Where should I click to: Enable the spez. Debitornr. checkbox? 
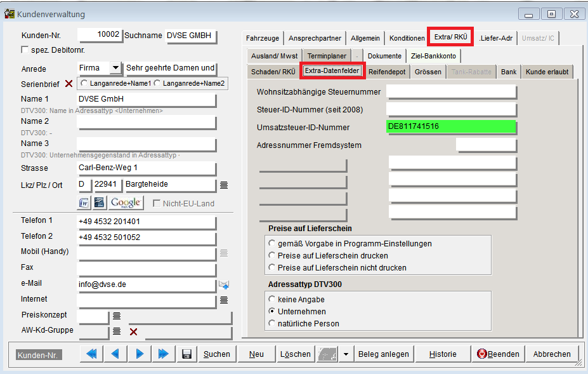click(x=25, y=50)
